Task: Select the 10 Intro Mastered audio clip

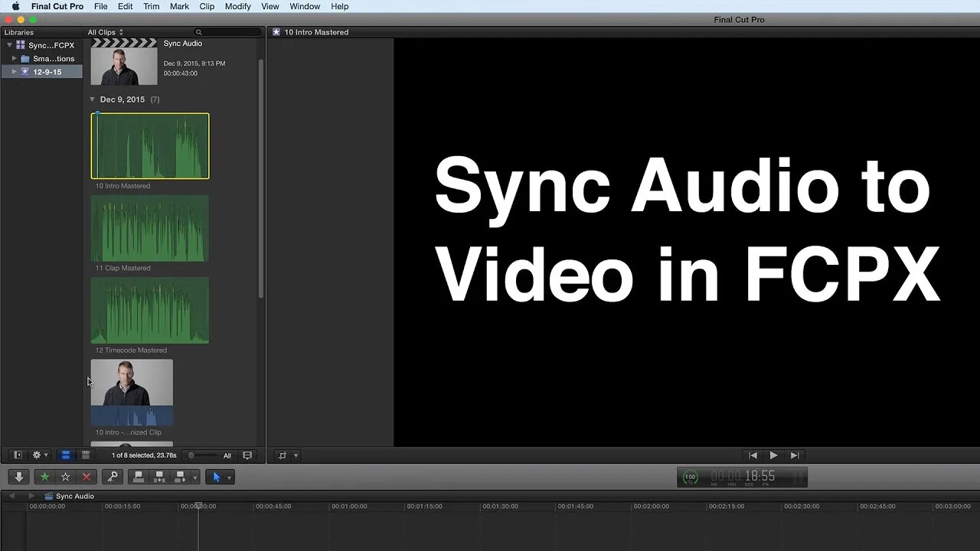Action: click(x=150, y=146)
